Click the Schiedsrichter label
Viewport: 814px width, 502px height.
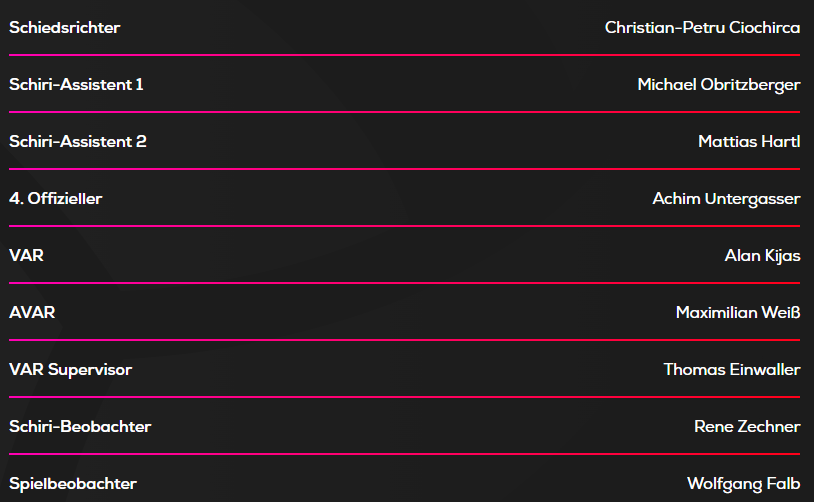click(64, 28)
